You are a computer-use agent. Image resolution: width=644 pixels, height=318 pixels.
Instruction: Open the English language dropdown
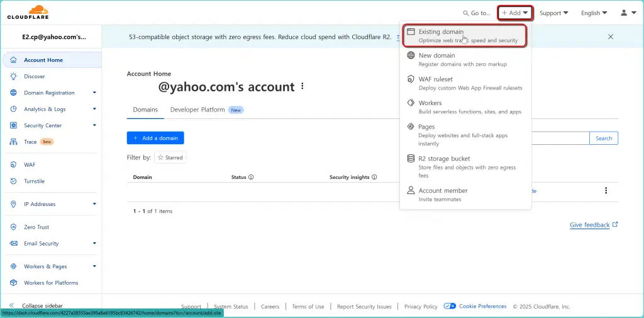click(594, 13)
